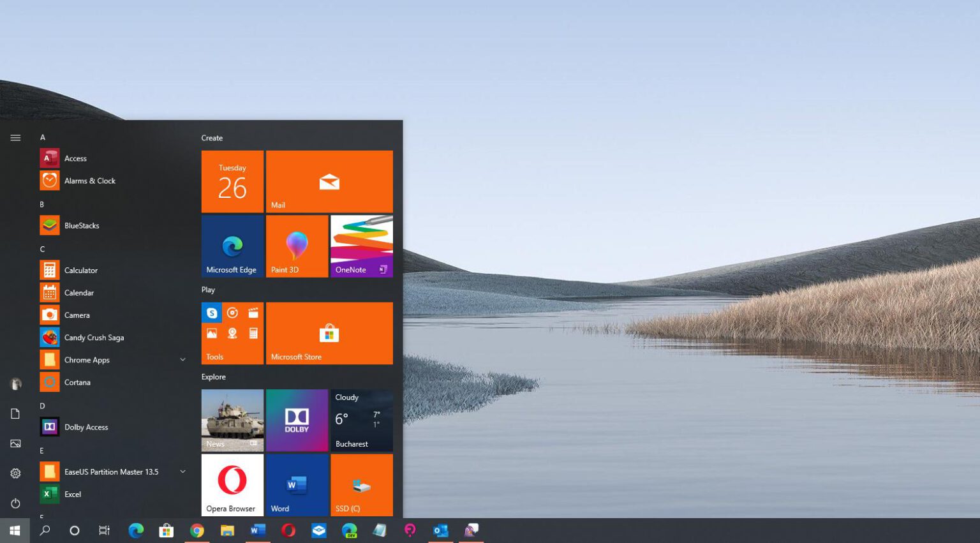Screen dimensions: 980x543
Task: Launch Alarms & Clock from the app list
Action: pyautogui.click(x=114, y=181)
